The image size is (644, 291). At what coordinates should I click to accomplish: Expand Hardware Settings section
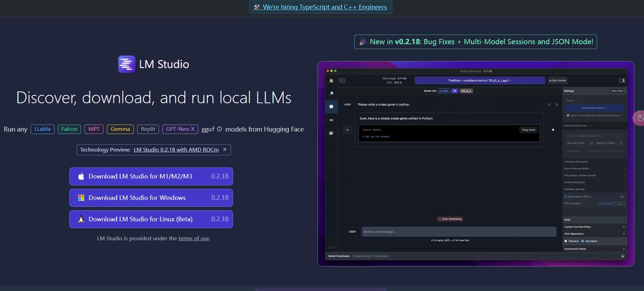[595, 189]
